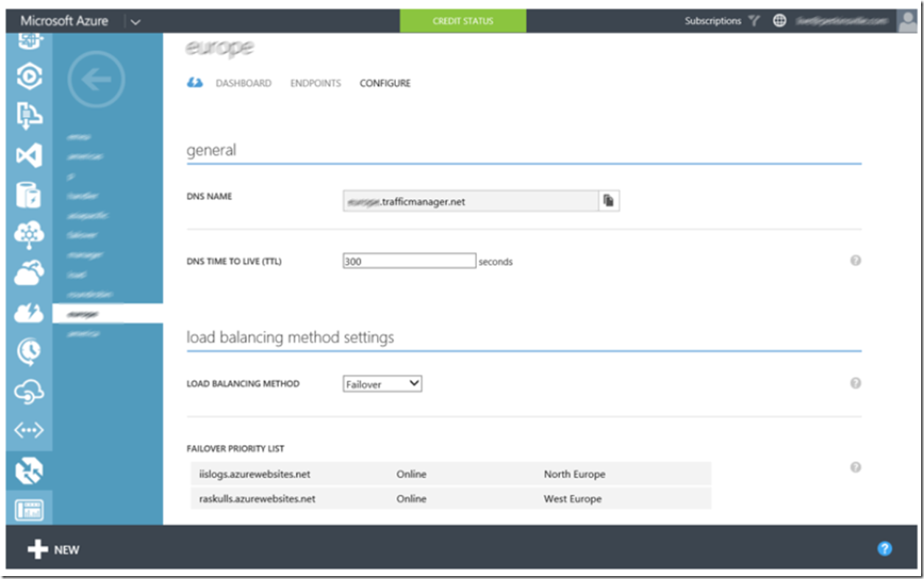Click the blue cloud quick-start icon beside DASHBOARD
This screenshot has width=924, height=579.
click(x=194, y=83)
